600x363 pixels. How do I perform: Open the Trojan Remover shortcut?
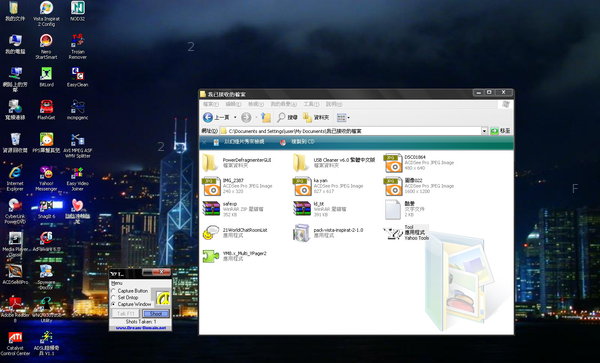click(x=78, y=46)
